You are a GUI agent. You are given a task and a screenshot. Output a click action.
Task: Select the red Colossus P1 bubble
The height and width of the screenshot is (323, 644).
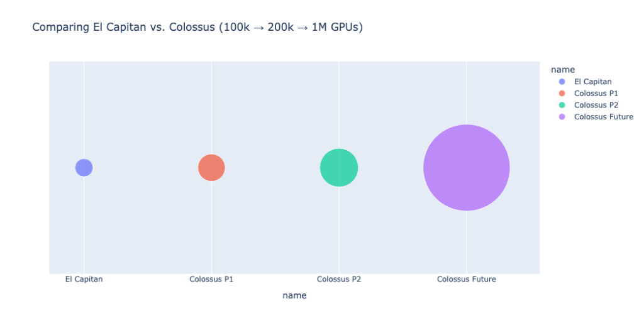(211, 167)
